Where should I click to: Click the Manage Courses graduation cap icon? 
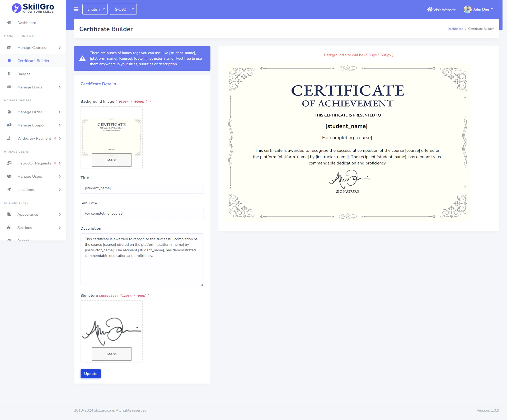tap(9, 48)
